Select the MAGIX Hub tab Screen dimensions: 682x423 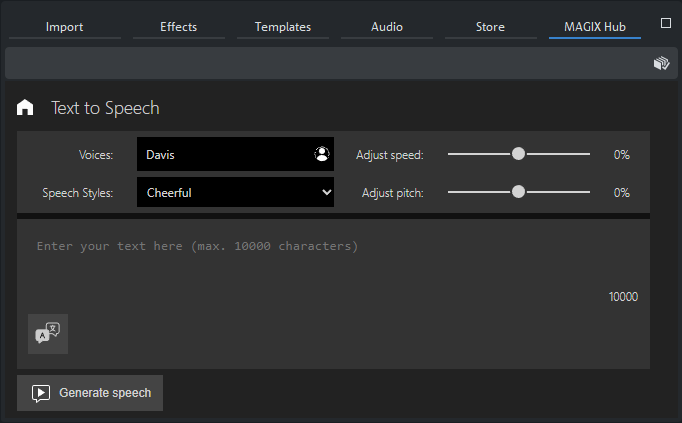pos(594,27)
